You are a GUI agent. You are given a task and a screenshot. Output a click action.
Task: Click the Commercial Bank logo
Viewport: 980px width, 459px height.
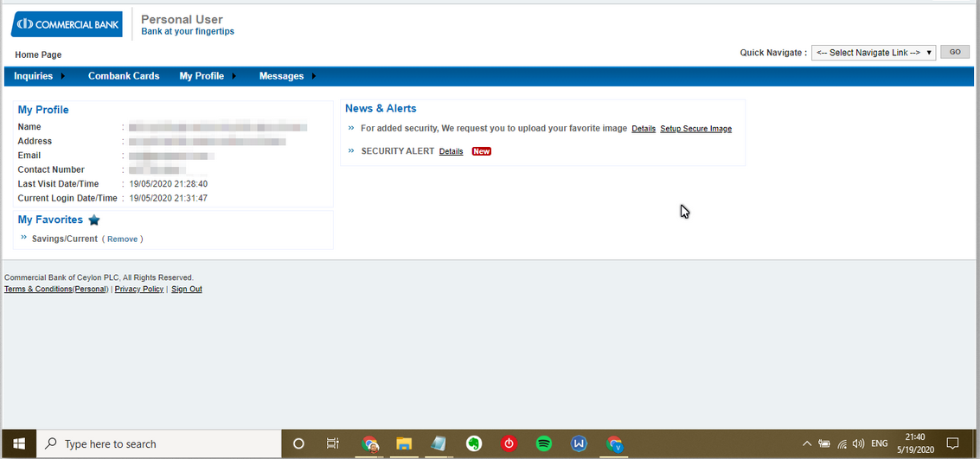pos(67,23)
